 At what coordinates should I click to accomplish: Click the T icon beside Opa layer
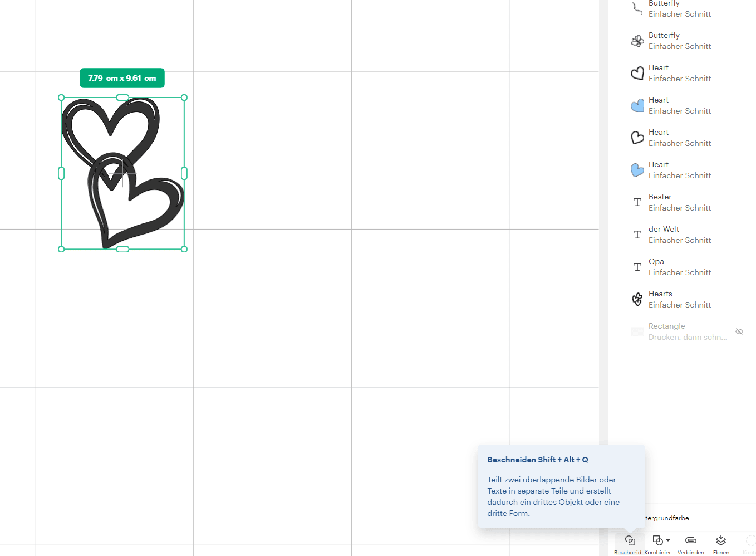pyautogui.click(x=637, y=267)
